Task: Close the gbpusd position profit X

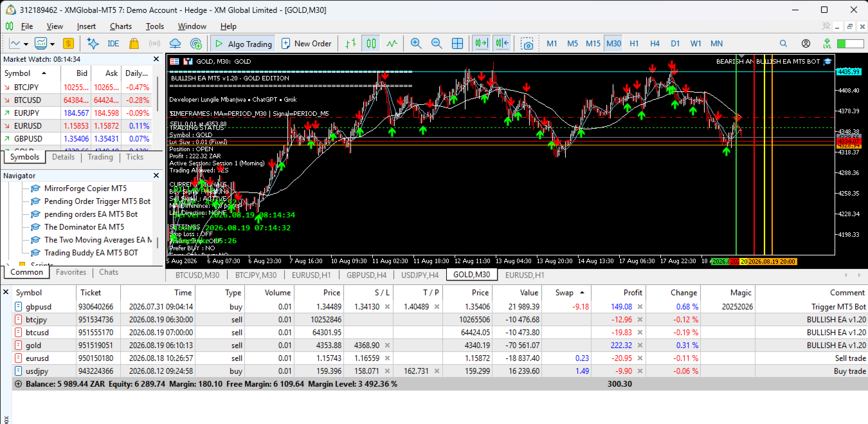Action: point(640,307)
